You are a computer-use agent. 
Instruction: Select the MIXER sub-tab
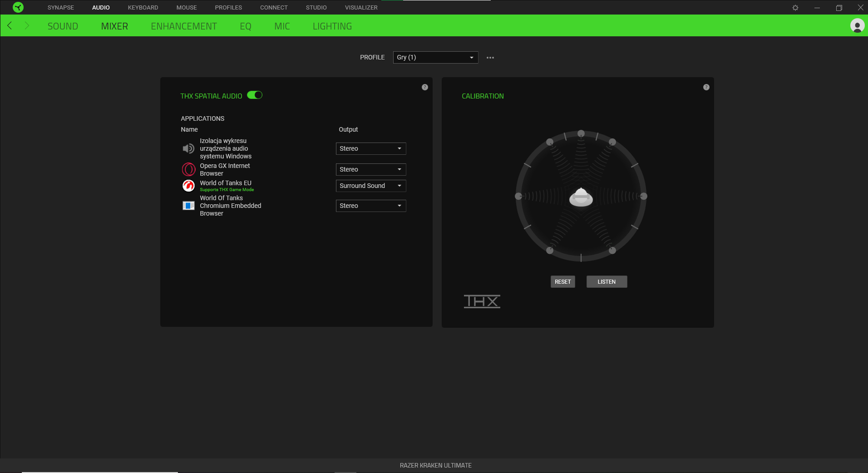[114, 26]
